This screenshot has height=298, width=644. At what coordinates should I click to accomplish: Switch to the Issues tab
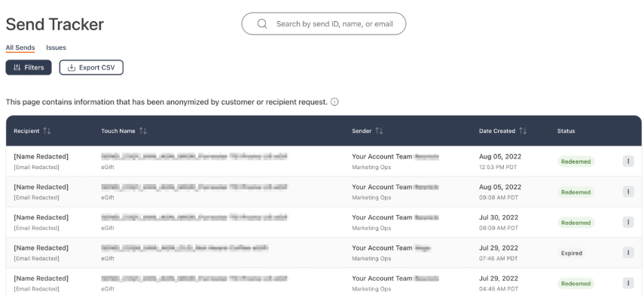pos(56,48)
